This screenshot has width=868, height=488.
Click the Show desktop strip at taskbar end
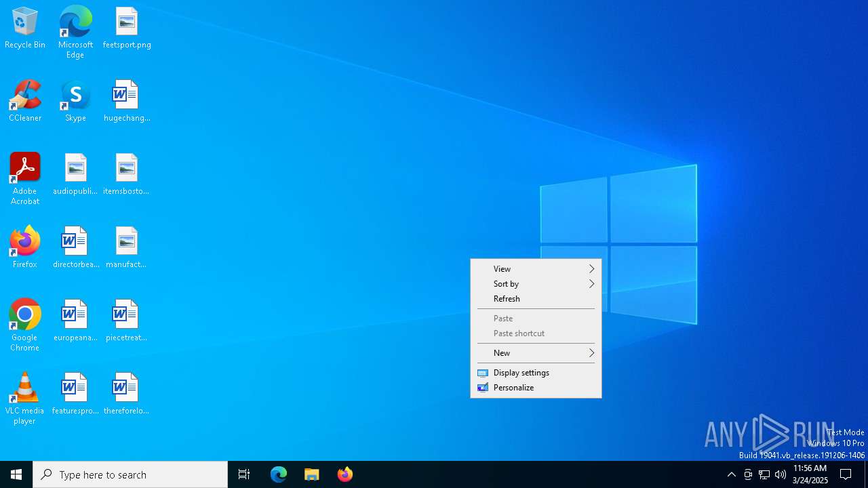(x=866, y=474)
